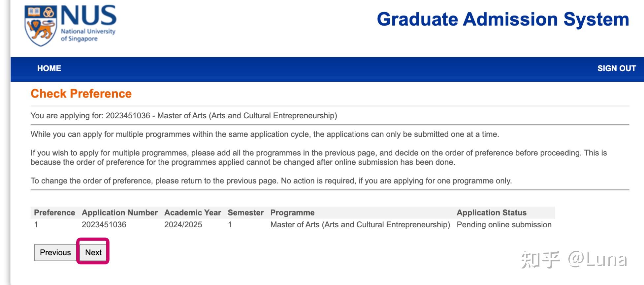
Task: Click the 2024/2025 academic year cell
Action: point(183,225)
